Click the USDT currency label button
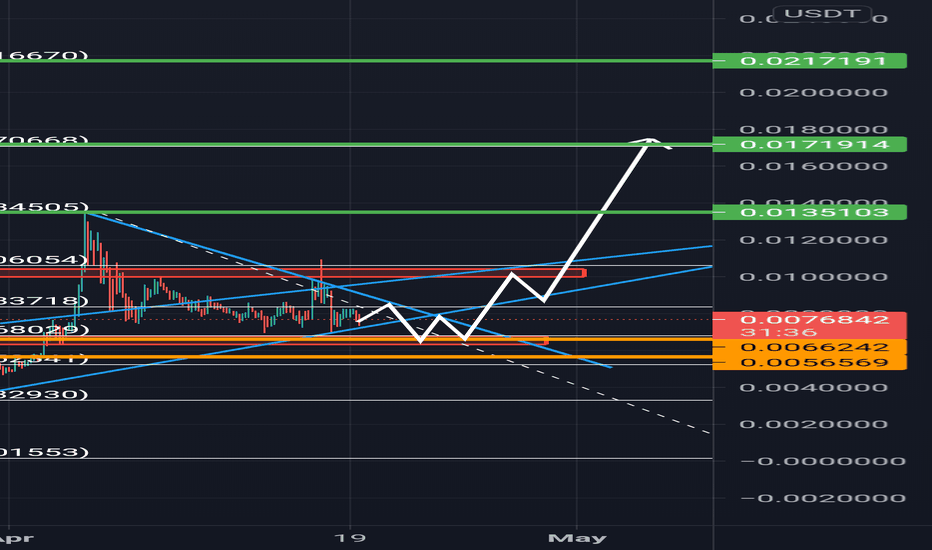The height and width of the screenshot is (550, 932). point(822,14)
